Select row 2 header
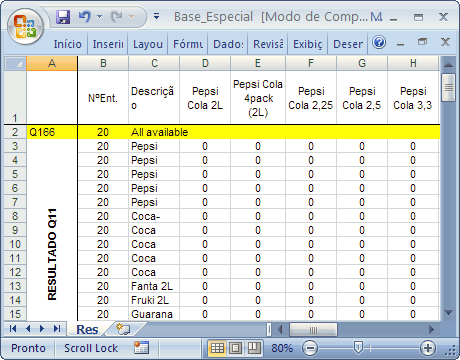The width and height of the screenshot is (460, 360). coord(15,132)
